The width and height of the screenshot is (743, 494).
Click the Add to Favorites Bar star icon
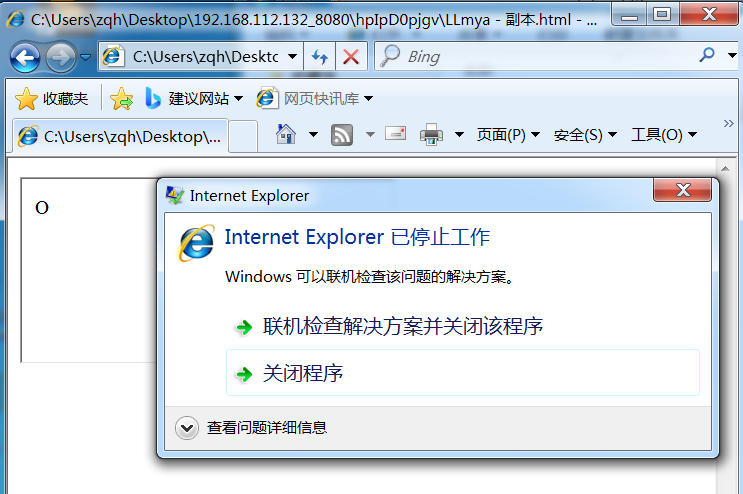pyautogui.click(x=122, y=99)
